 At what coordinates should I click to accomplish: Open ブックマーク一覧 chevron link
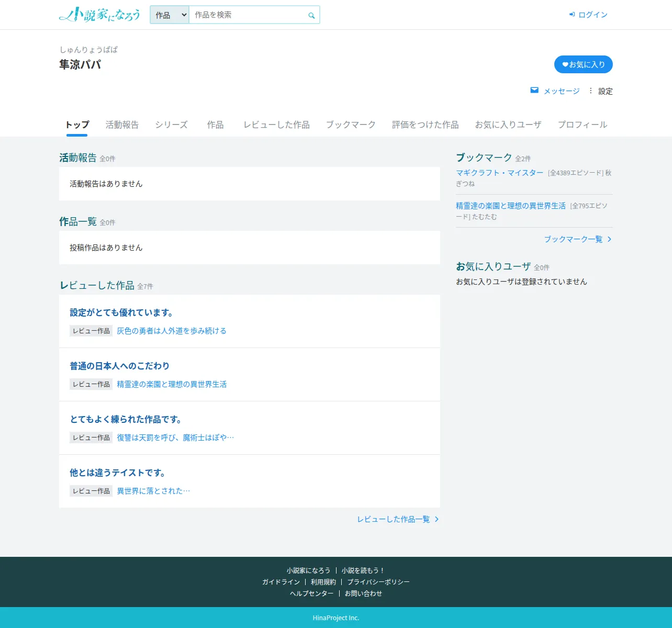tap(578, 239)
